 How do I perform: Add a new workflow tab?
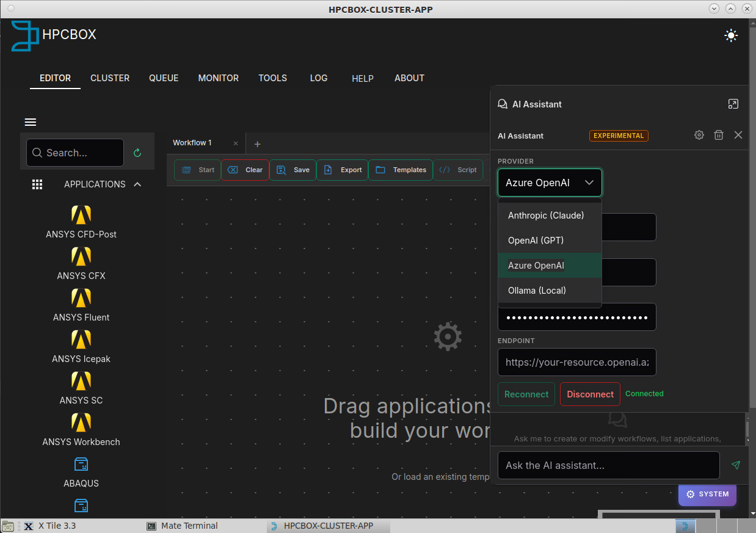[257, 144]
